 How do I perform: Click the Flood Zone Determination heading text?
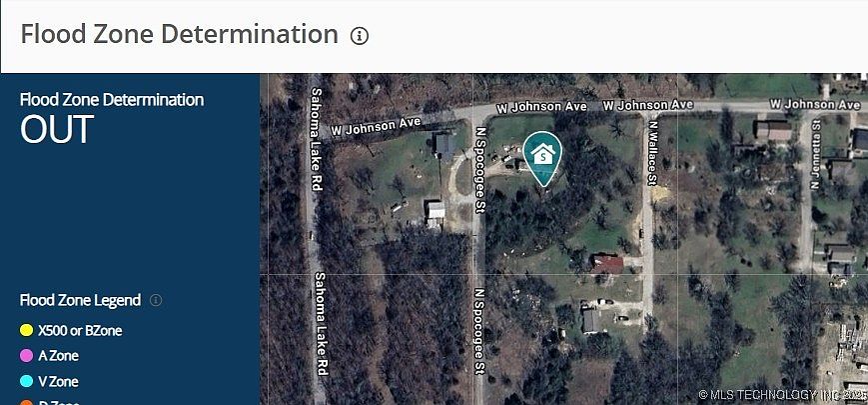coord(180,34)
